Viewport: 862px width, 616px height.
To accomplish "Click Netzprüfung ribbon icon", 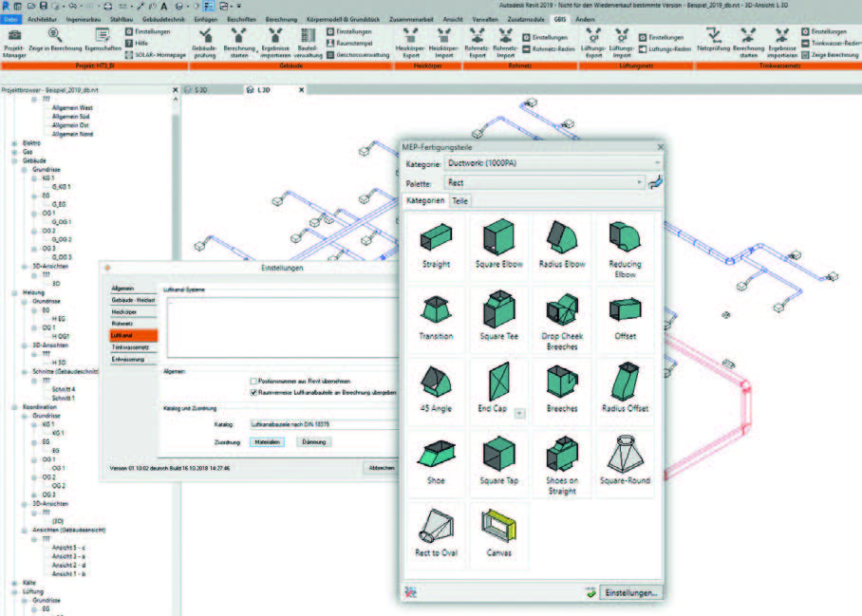I will pos(713,40).
